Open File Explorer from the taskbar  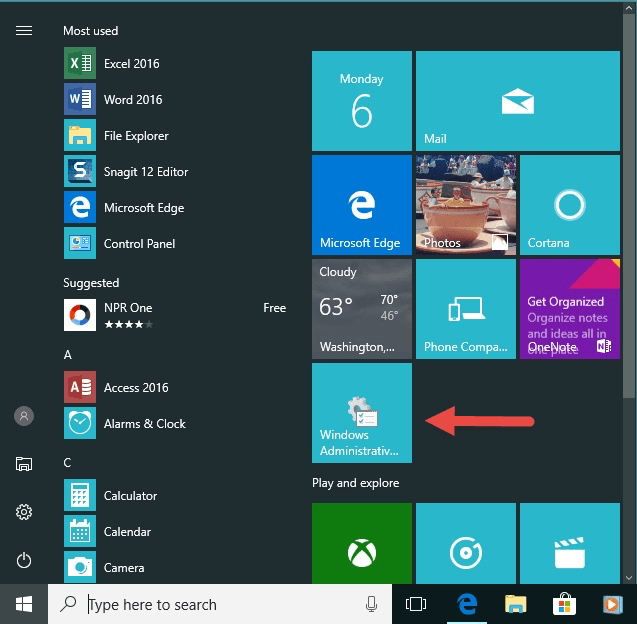point(516,604)
